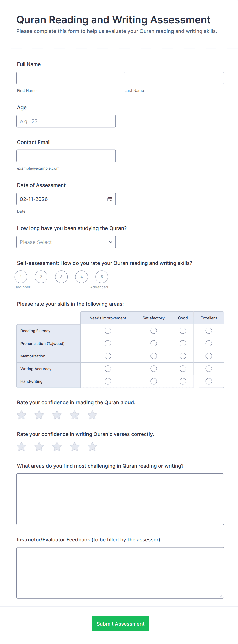238x644 pixels.
Task: Click second star for writing verses confidence
Action: tap(39, 447)
